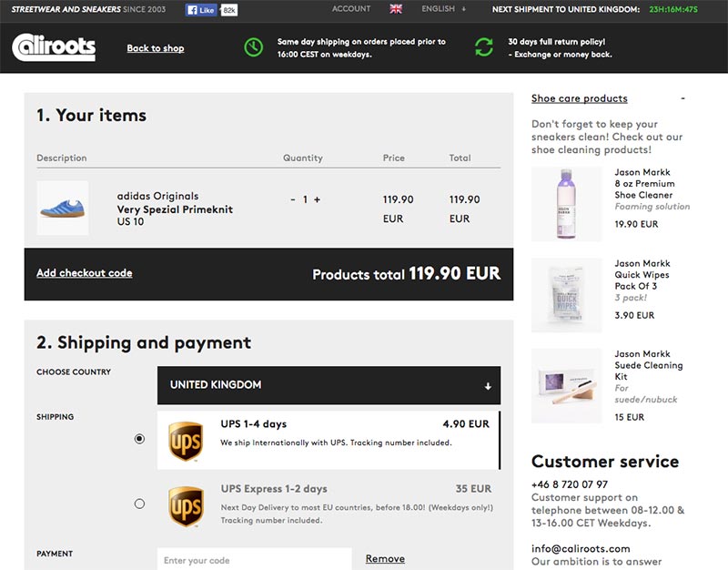Viewport: 728px width, 570px height.
Task: Open the English language dropdown
Action: 443,9
